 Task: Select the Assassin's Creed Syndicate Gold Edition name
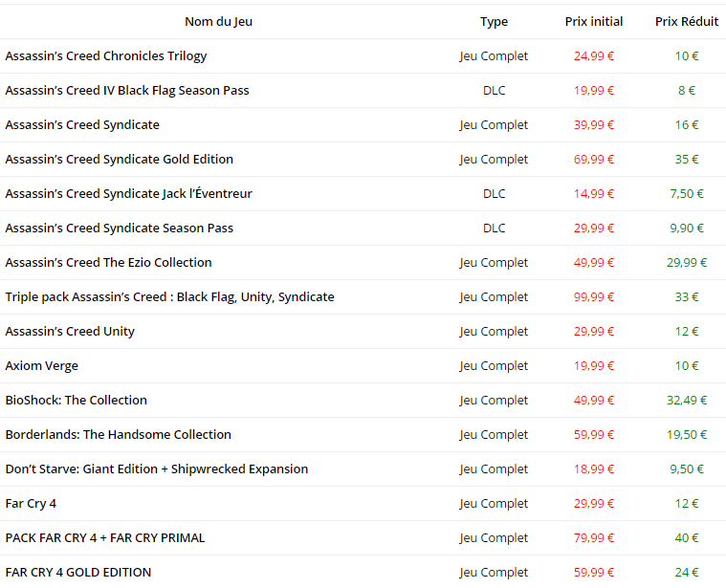tap(120, 159)
